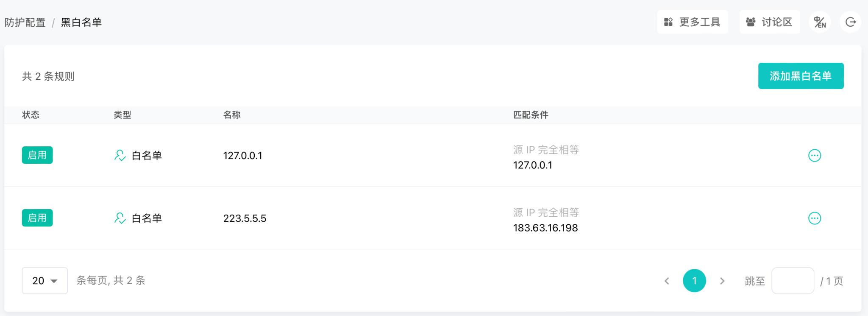Click the 跳至 page number input
Screen dimensions: 868x316
point(793,281)
